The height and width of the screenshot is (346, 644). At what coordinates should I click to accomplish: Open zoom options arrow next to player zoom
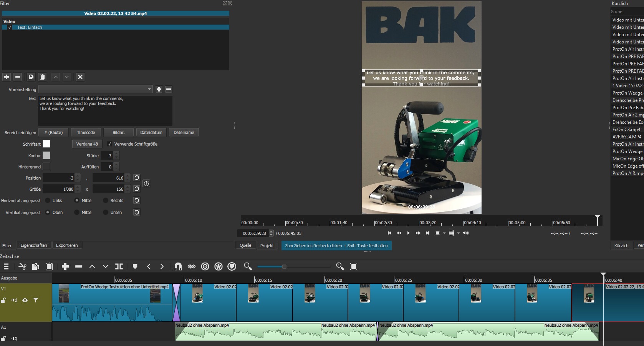pos(444,233)
